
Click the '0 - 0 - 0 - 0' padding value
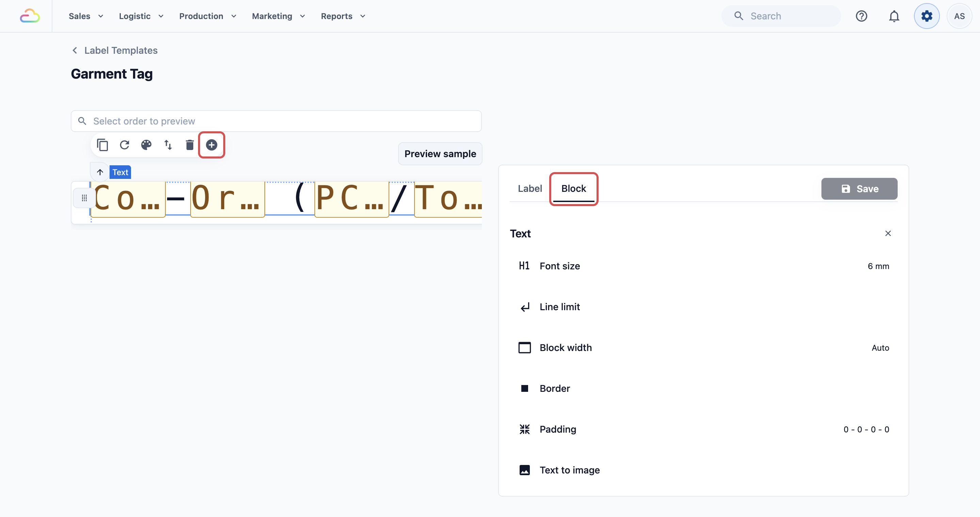(866, 429)
